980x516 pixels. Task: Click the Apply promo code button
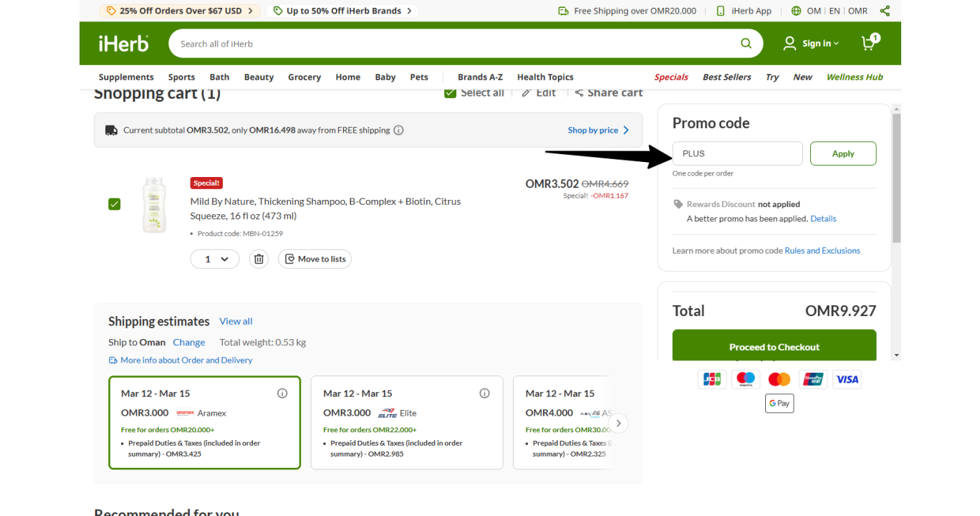(x=843, y=153)
